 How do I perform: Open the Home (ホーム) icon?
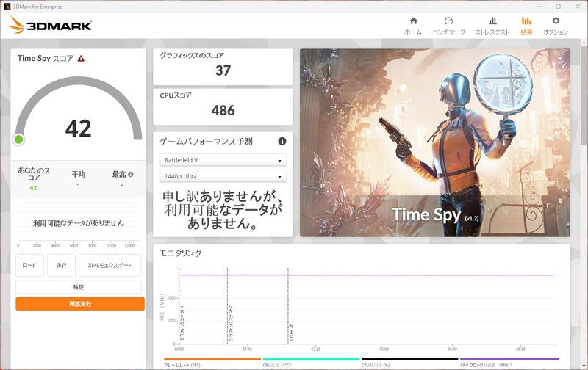(413, 21)
